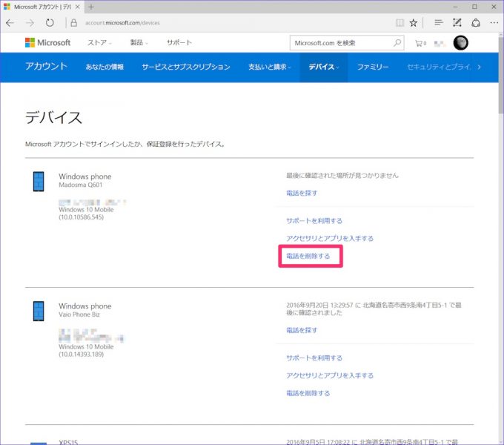Click the Madosma Q601 device name
The height and width of the screenshot is (445, 504).
(80, 185)
